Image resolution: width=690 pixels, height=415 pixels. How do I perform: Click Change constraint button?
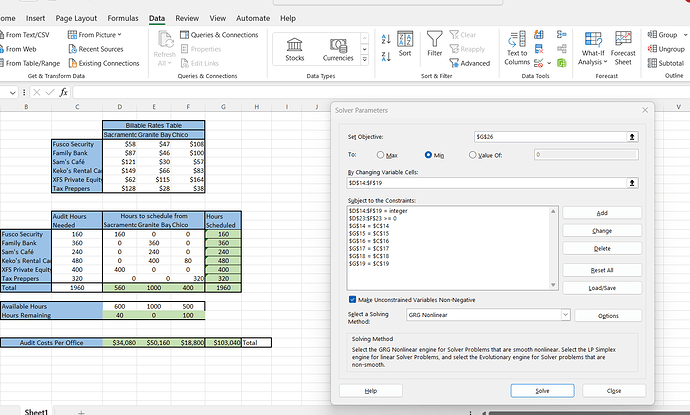point(602,231)
